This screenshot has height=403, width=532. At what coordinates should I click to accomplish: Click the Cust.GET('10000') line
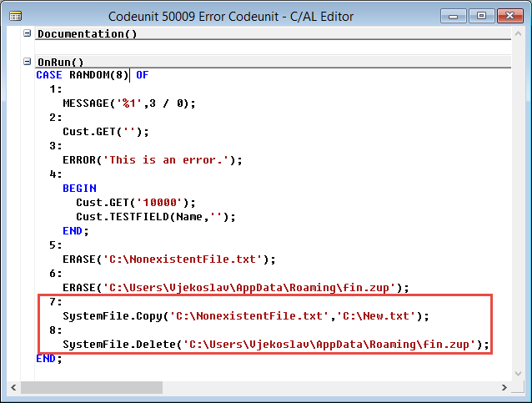[136, 203]
